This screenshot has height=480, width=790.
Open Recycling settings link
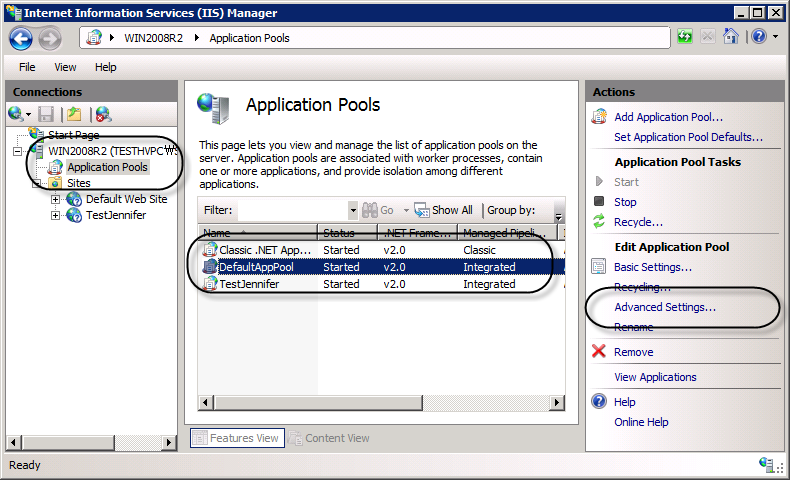click(642, 287)
